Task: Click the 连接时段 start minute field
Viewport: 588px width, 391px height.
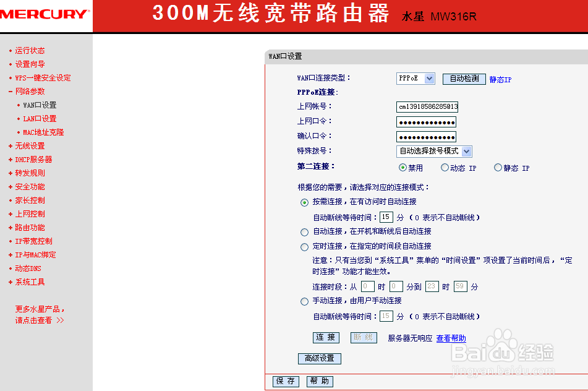Action: click(396, 286)
